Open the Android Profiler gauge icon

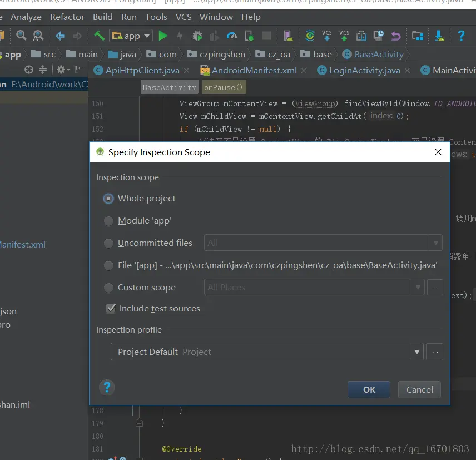(232, 36)
